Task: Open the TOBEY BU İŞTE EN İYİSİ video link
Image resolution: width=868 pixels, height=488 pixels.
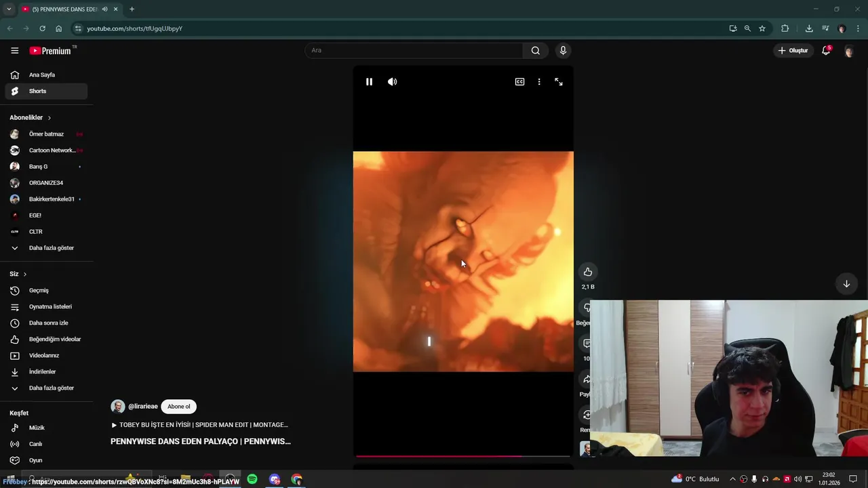Action: click(x=200, y=425)
